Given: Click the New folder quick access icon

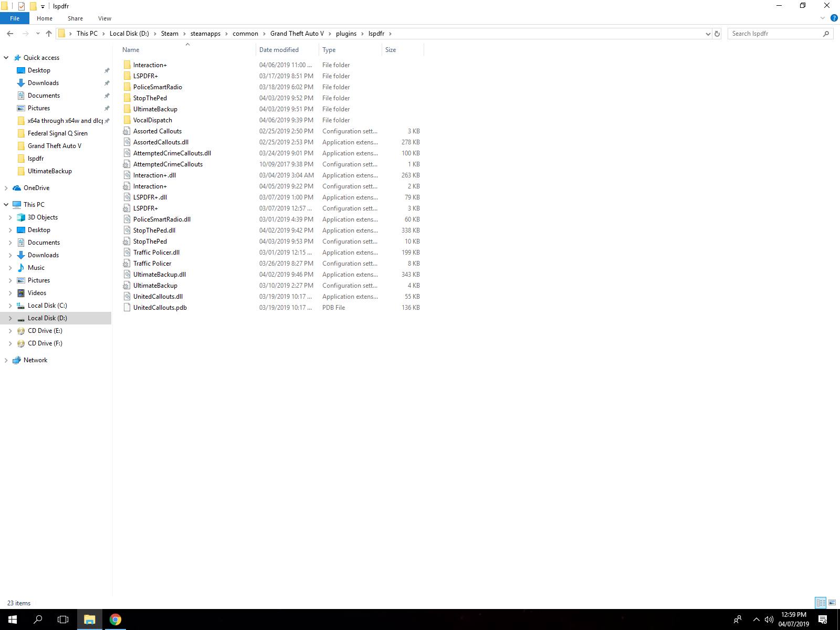Looking at the screenshot, I should [33, 6].
